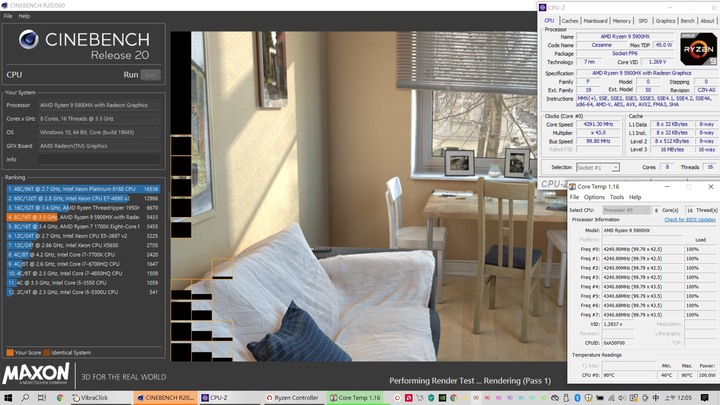Switch to Graphics tab in CPU-Z
720x405 pixels.
[665, 21]
